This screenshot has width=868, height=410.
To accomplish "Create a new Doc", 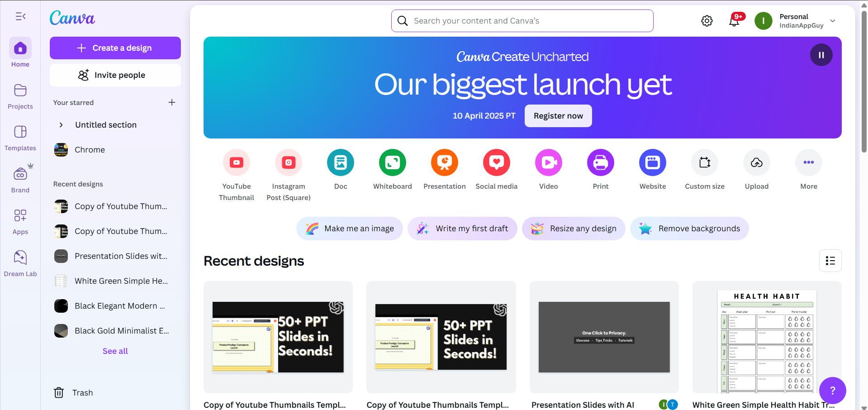I will pos(341,170).
